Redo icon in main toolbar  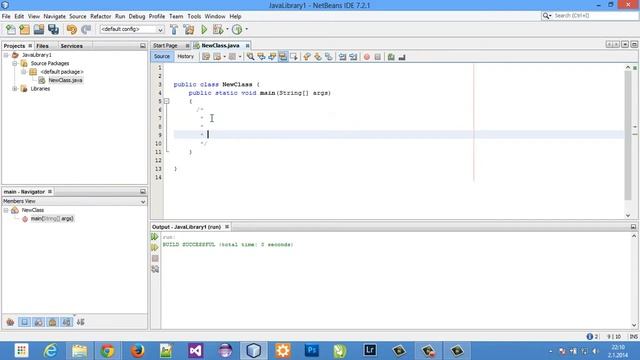pyautogui.click(x=86, y=29)
